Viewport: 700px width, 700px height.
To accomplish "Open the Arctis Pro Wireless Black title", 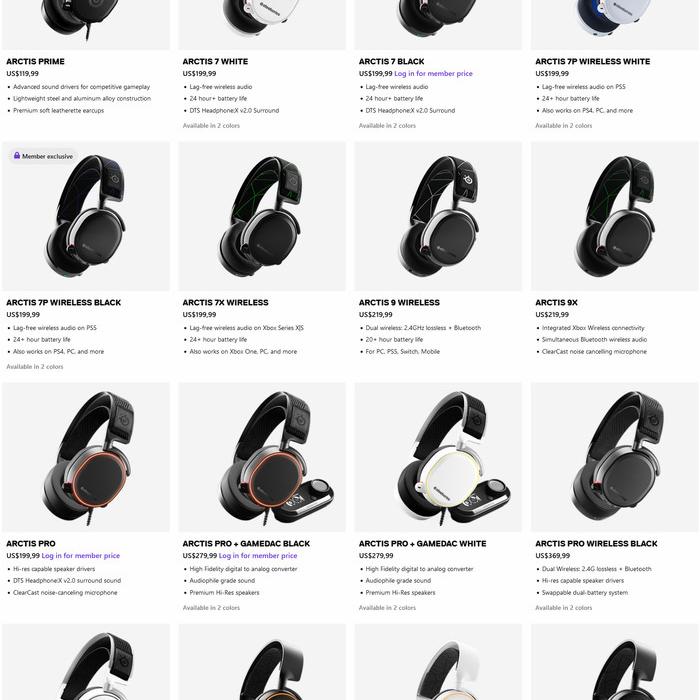I will pyautogui.click(x=596, y=544).
